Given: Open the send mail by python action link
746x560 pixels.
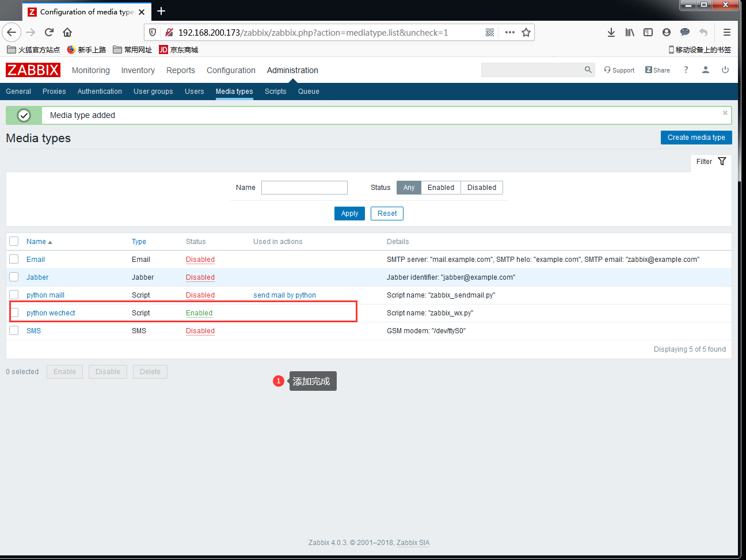Looking at the screenshot, I should tap(284, 295).
